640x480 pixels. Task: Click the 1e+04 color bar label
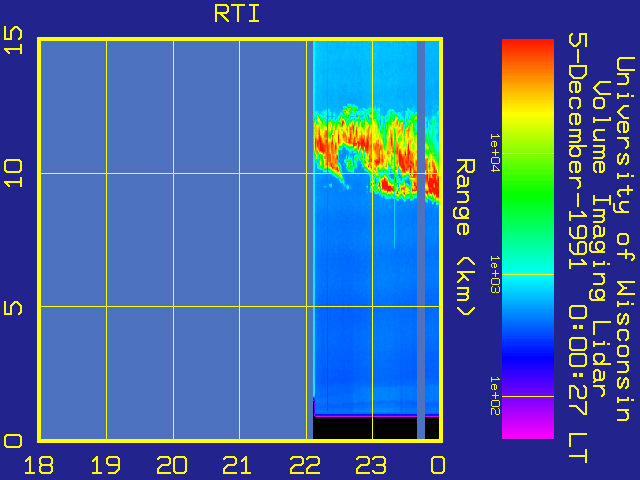click(495, 153)
